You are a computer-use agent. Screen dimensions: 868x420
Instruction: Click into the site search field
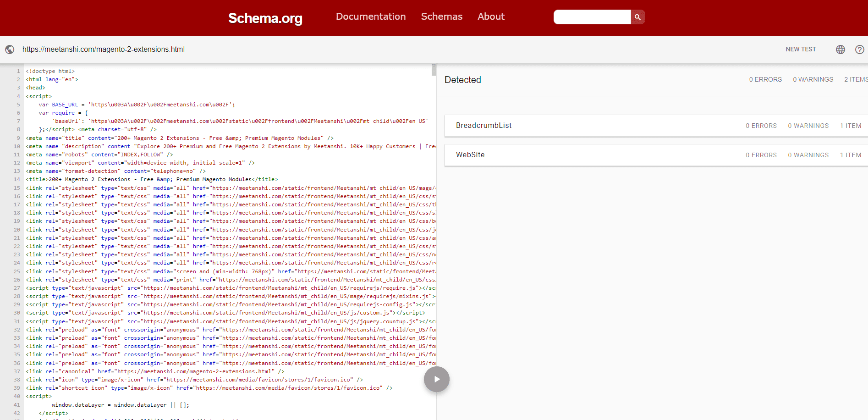(592, 17)
